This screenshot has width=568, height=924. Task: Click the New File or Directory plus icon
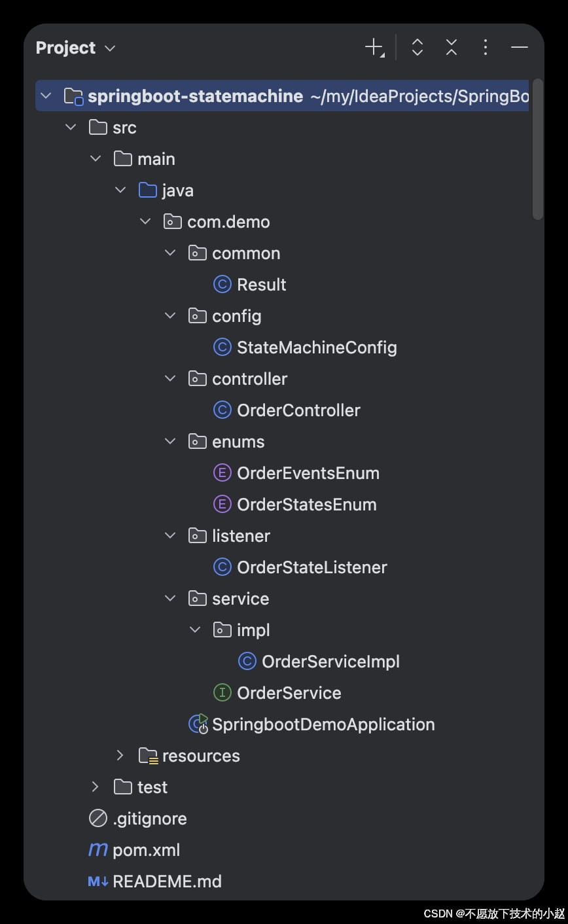[x=374, y=47]
